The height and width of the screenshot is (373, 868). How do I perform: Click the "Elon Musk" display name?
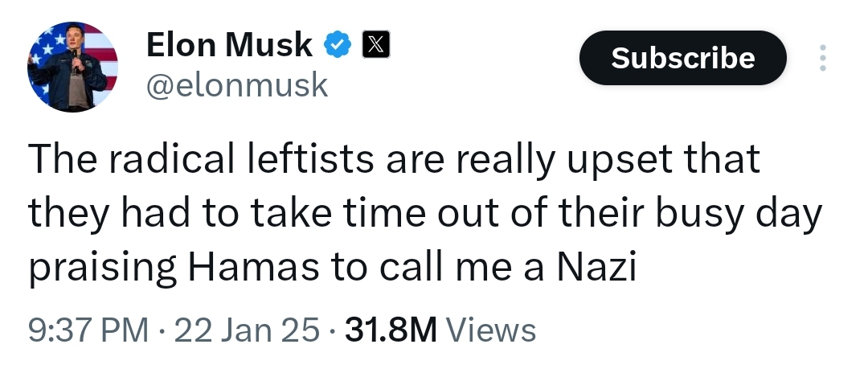[x=229, y=45]
